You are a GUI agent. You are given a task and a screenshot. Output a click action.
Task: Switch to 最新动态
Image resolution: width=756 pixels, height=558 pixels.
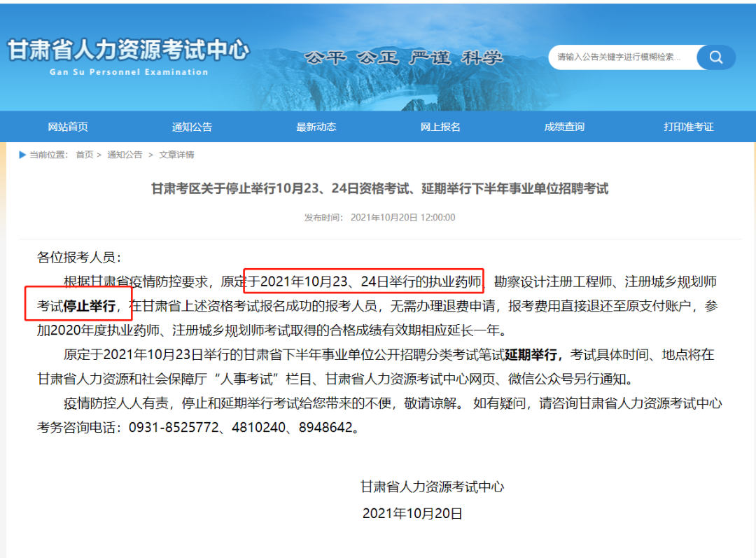pyautogui.click(x=316, y=127)
